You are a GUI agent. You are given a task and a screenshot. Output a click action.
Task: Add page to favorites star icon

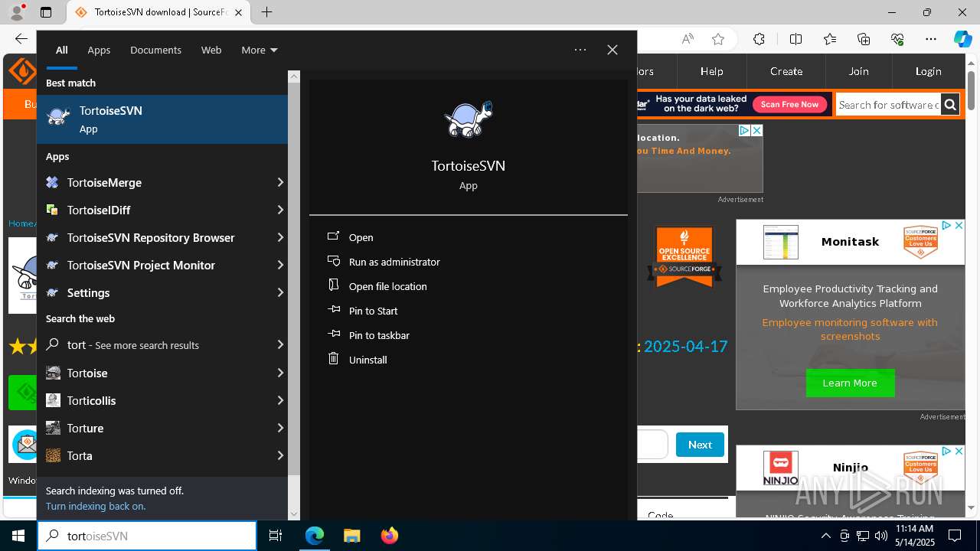click(717, 39)
